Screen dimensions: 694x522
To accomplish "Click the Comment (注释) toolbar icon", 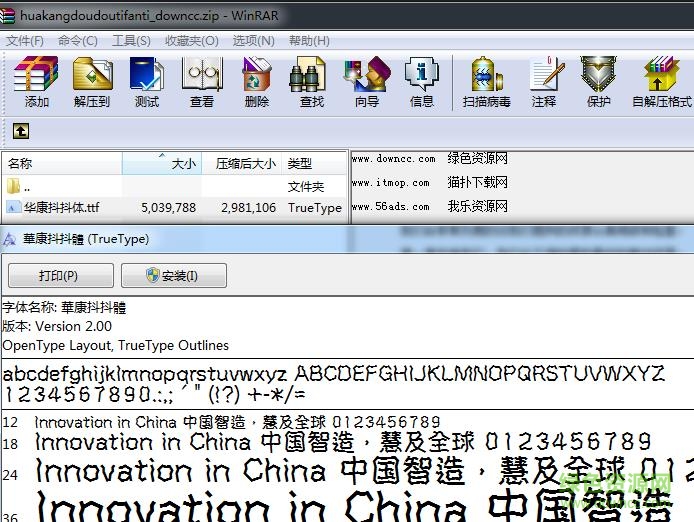I will (x=547, y=74).
